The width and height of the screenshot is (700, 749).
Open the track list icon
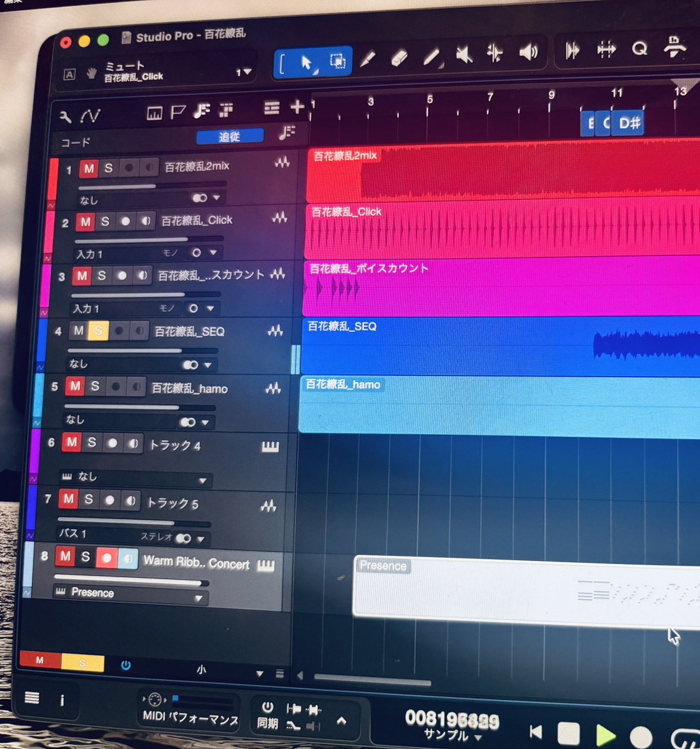[272, 108]
